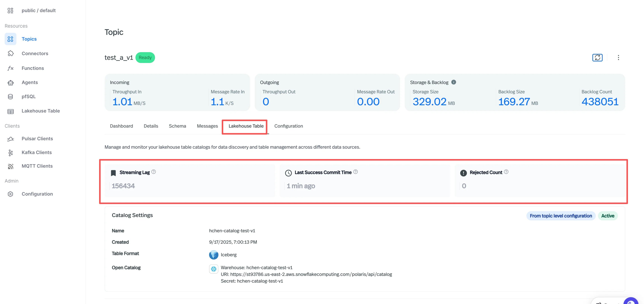
Task: Click the Kafka Clients icon
Action: pyautogui.click(x=10, y=153)
